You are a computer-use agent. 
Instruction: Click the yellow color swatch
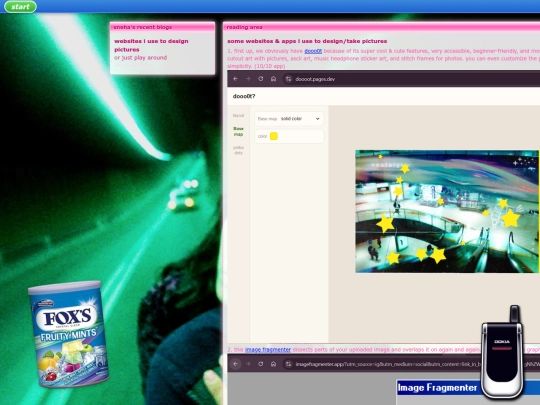pos(274,136)
